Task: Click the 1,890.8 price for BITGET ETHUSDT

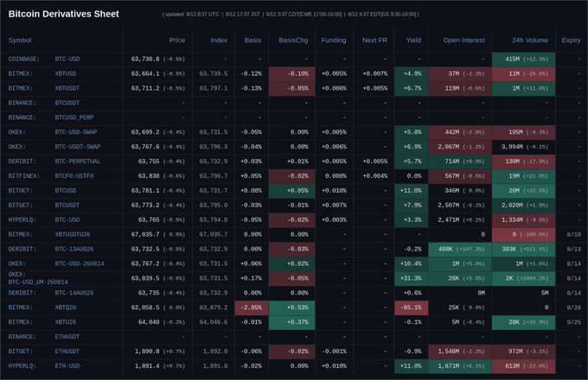Action: 147,351
